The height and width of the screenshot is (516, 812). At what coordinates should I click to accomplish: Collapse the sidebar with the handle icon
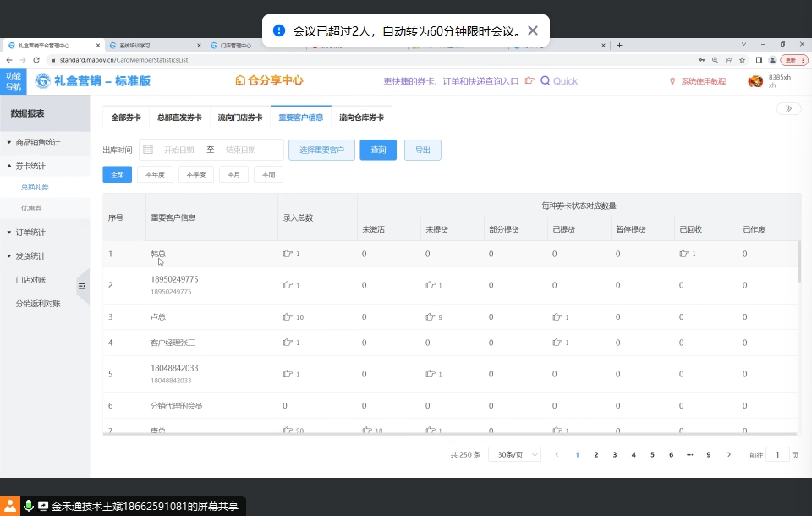(x=82, y=287)
